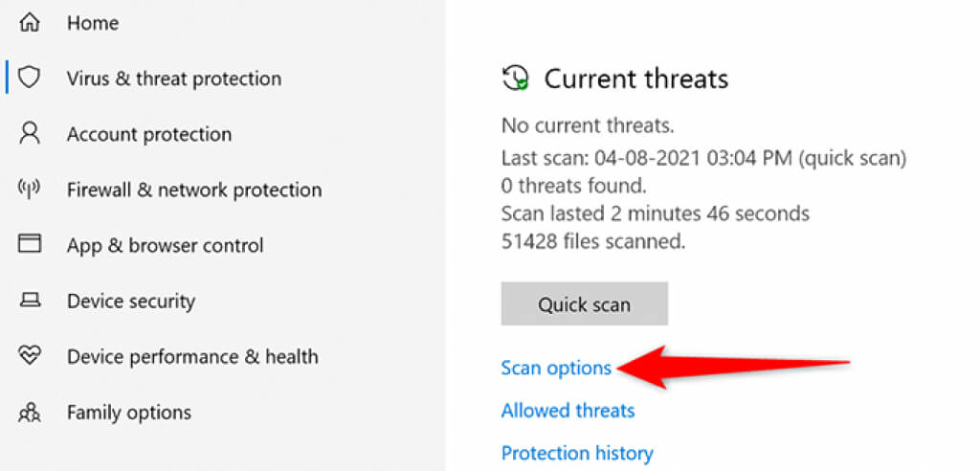Viewport: 980px width, 471px height.
Task: Open the Scan options link
Action: click(556, 368)
